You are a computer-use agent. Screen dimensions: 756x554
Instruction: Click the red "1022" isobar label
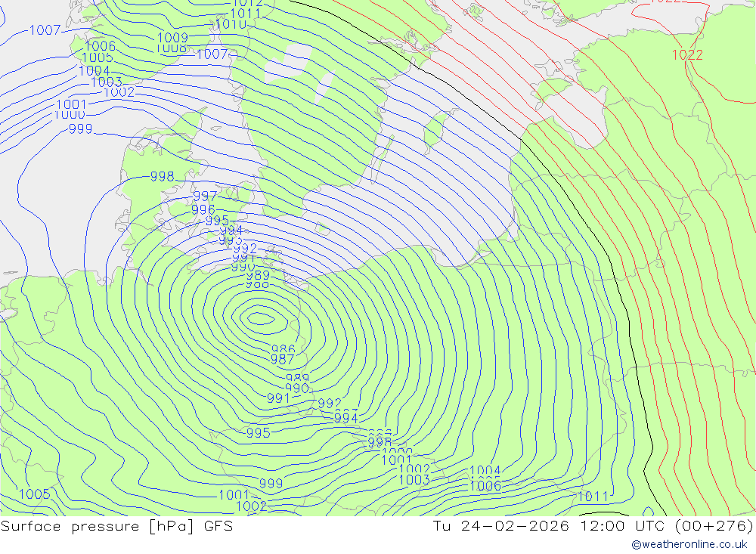(687, 55)
